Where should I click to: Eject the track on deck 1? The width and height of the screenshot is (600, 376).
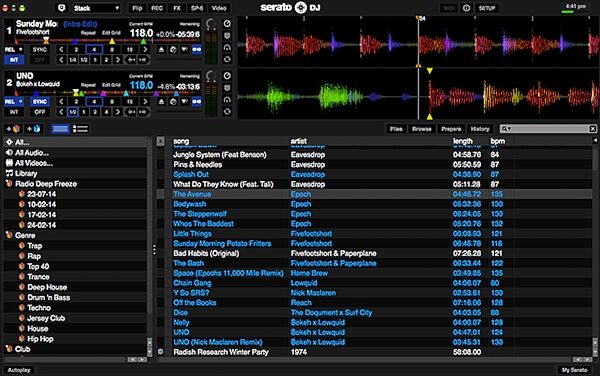tap(161, 50)
